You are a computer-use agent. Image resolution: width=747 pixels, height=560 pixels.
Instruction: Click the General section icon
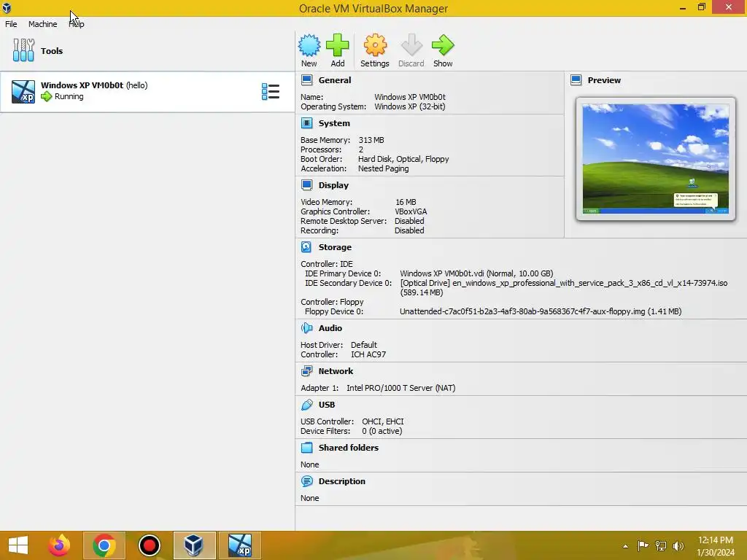click(307, 80)
